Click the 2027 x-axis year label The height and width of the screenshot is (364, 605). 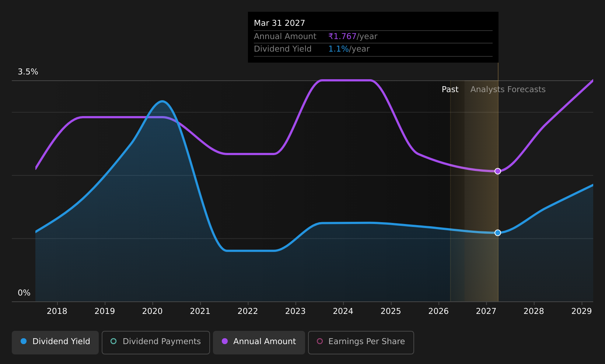point(486,311)
